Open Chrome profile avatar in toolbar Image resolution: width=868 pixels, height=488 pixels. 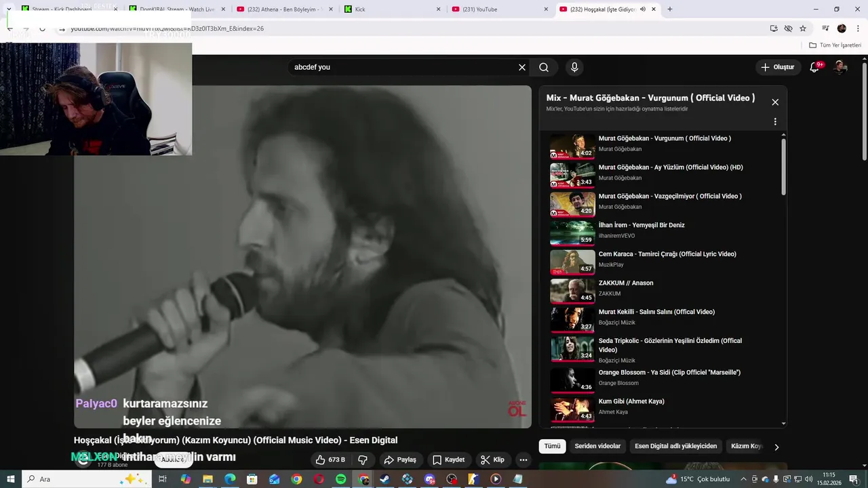[x=842, y=28]
